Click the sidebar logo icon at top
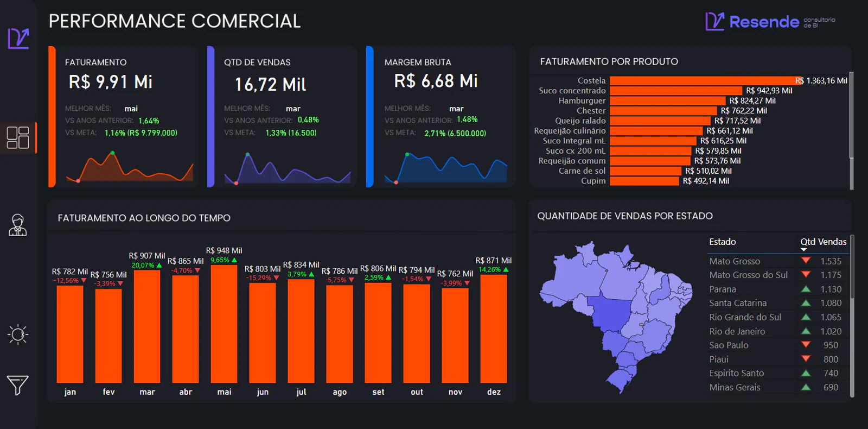 point(18,39)
